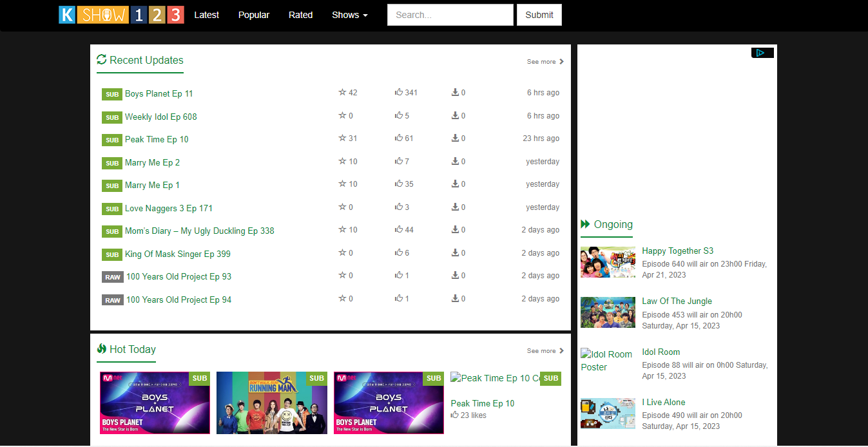Click star rating icon for Boys Planet Ep 11
Viewport: 868px width, 447px height.
click(342, 92)
